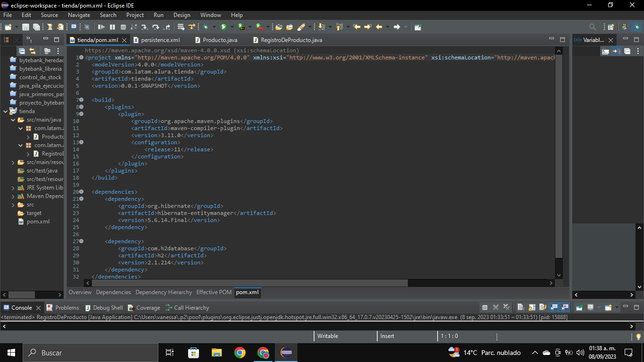Expand the src/main/resources folder node
The width and height of the screenshot is (644, 362).
tap(13, 162)
